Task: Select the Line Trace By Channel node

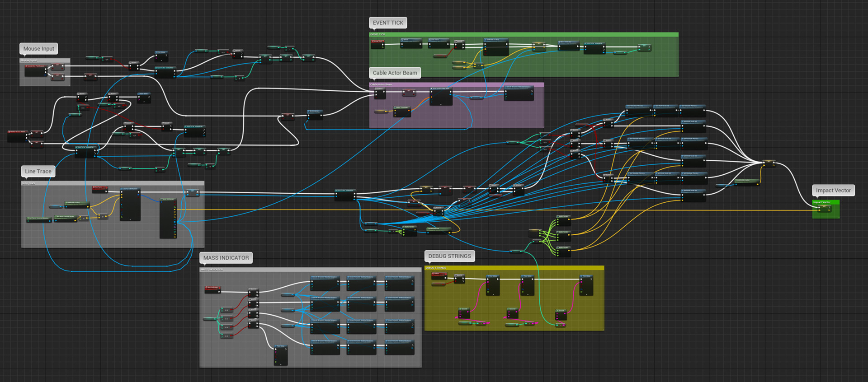Action: click(x=130, y=205)
